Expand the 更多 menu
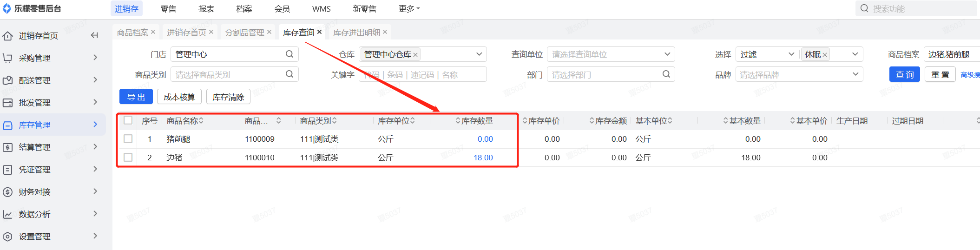Viewport: 980px width, 250px height. point(409,9)
